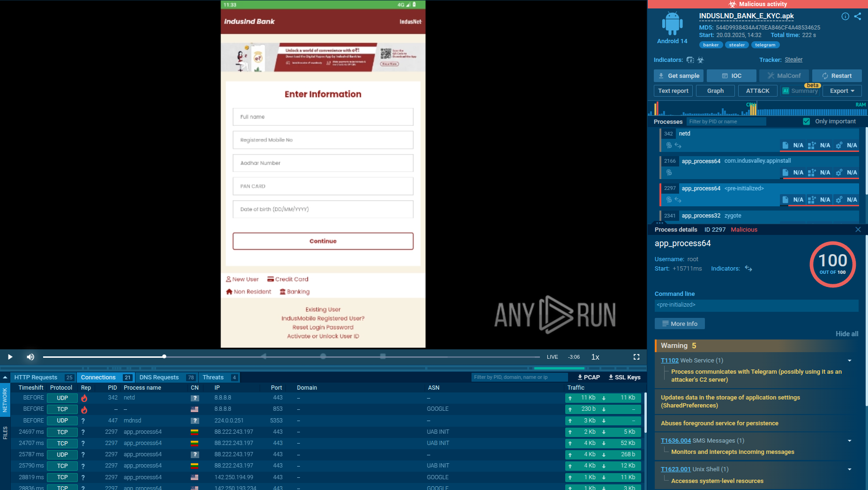Click the gear icon on process 2297
868x490 pixels.
839,200
